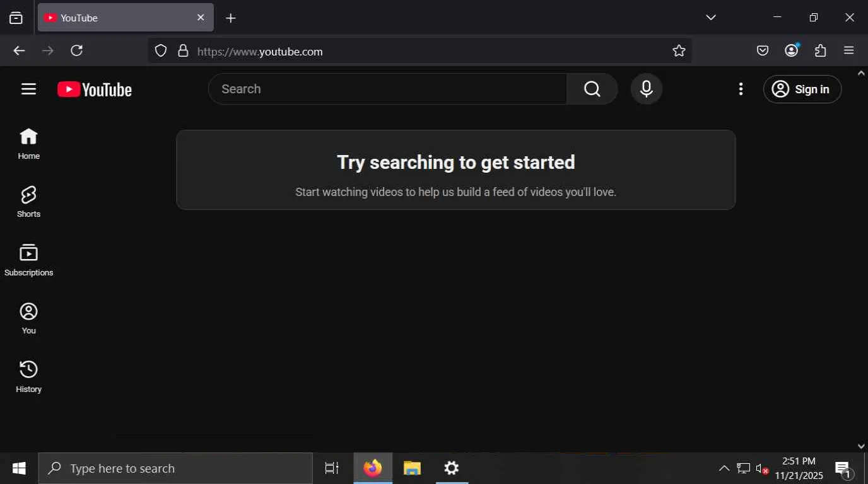This screenshot has width=868, height=484.
Task: Open watch History in the sidebar
Action: point(28,377)
